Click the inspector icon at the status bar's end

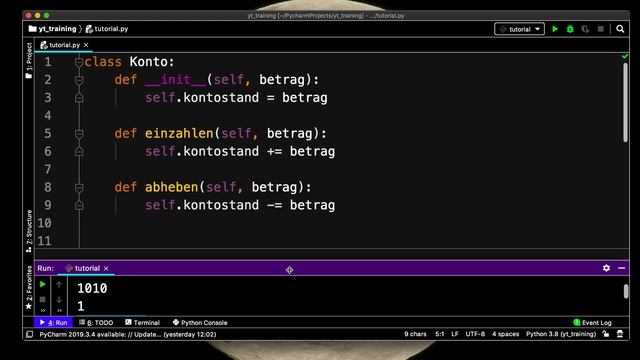tap(620, 334)
